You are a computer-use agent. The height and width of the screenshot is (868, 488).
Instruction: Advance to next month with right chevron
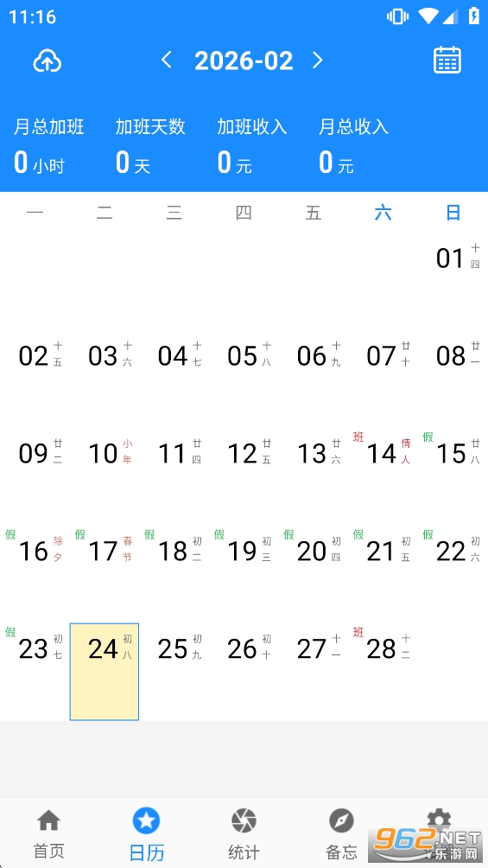tap(318, 60)
